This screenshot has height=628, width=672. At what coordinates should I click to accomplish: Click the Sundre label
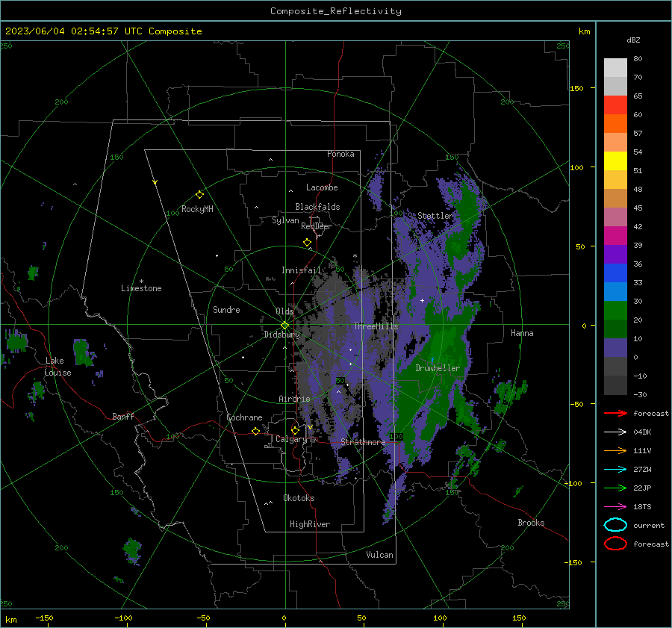click(x=226, y=309)
